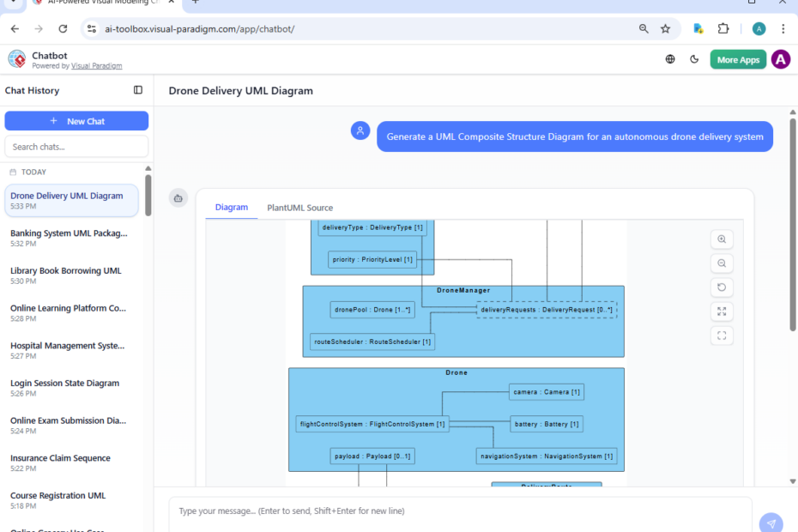Send a message with the paper plane icon
798x532 pixels.
pos(771,522)
